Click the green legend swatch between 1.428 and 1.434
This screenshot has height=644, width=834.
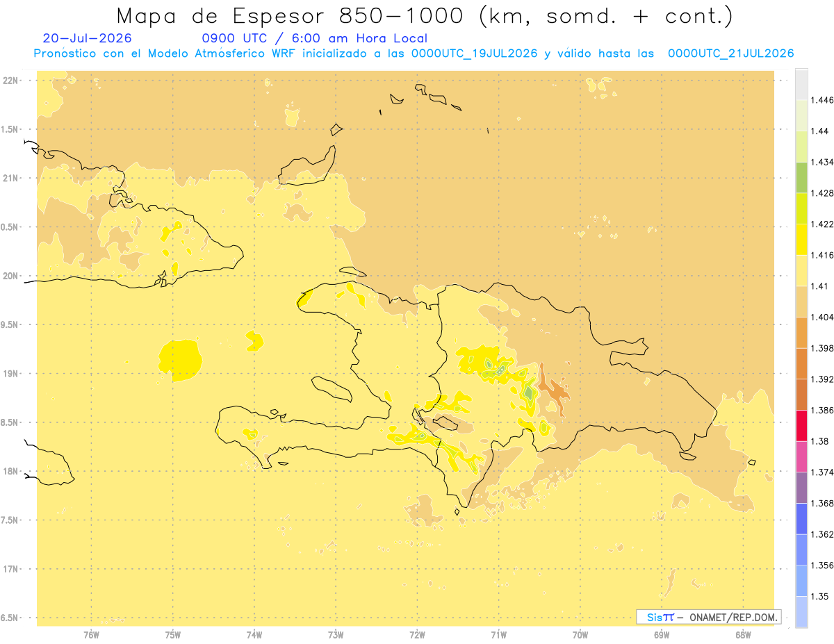(x=801, y=177)
